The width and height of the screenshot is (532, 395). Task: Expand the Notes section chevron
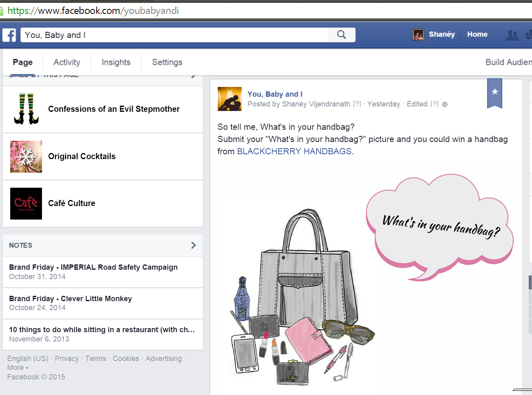pos(194,245)
